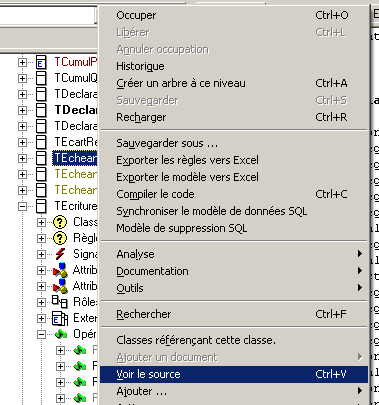Click the question mark icon beside Règl
Viewport: 379px width, 405px height.
pyautogui.click(x=60, y=238)
